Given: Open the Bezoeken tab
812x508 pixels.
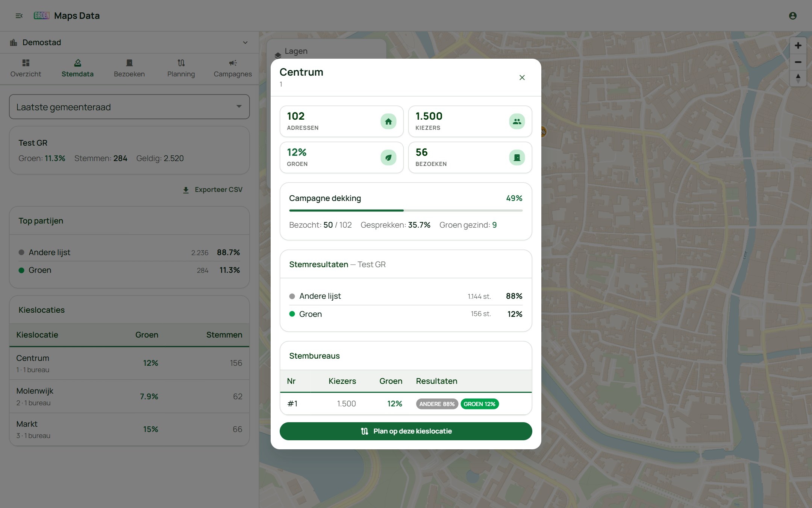Looking at the screenshot, I should [129, 68].
